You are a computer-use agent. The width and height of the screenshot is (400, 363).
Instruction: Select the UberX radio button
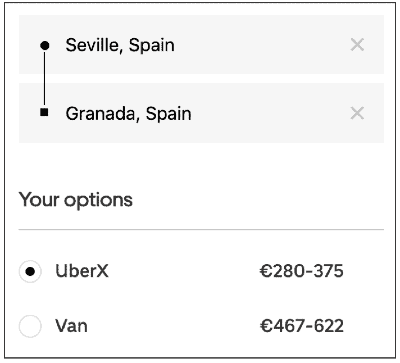(30, 272)
